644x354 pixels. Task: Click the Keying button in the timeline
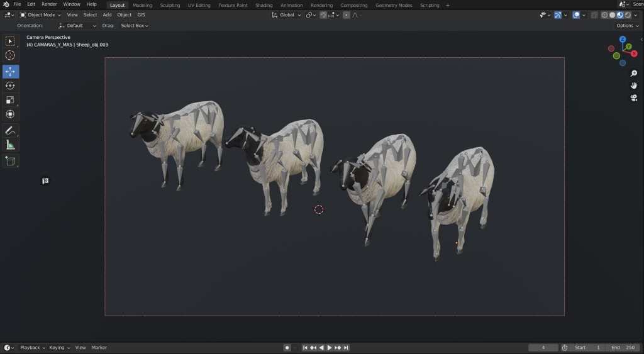click(59, 347)
